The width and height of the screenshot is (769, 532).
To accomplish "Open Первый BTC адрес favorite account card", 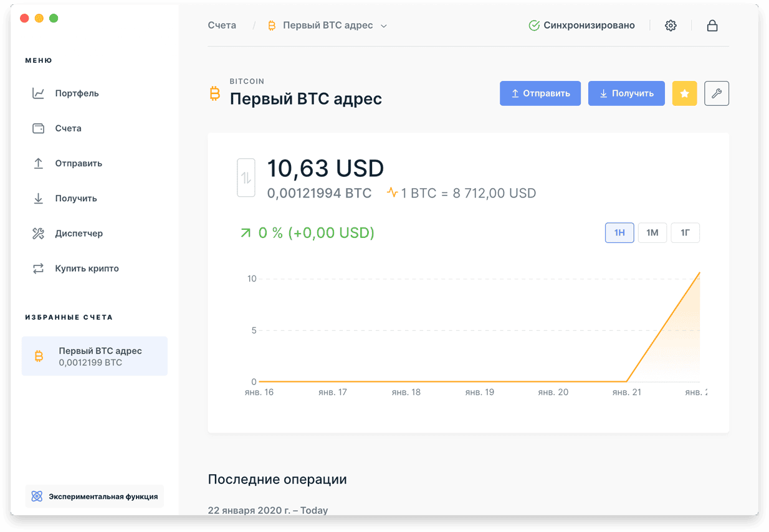I will (95, 356).
